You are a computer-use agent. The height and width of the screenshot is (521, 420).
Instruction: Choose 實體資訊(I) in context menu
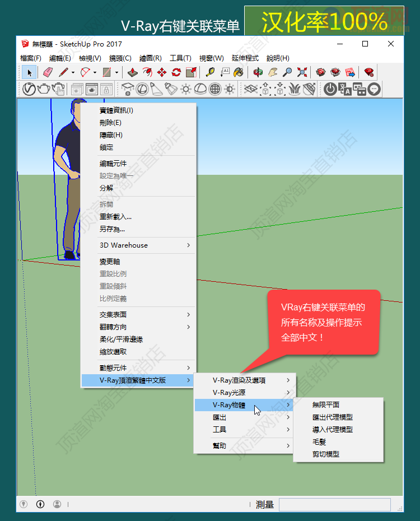coord(139,110)
